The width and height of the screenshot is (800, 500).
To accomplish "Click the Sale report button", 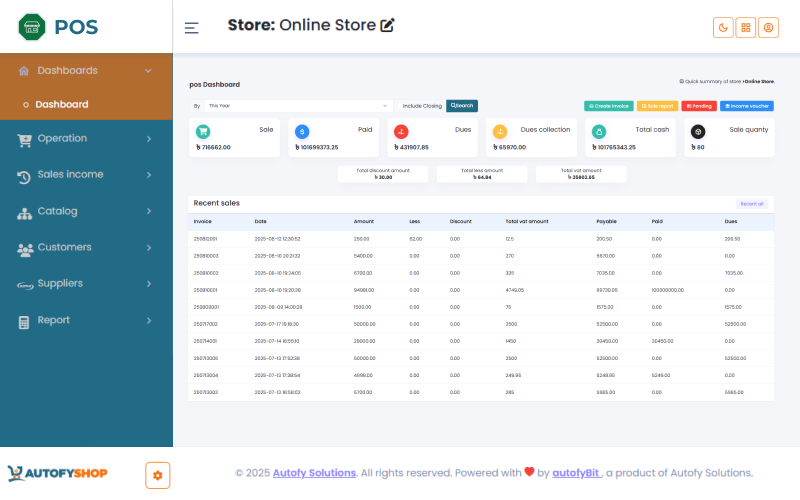I will click(x=657, y=106).
